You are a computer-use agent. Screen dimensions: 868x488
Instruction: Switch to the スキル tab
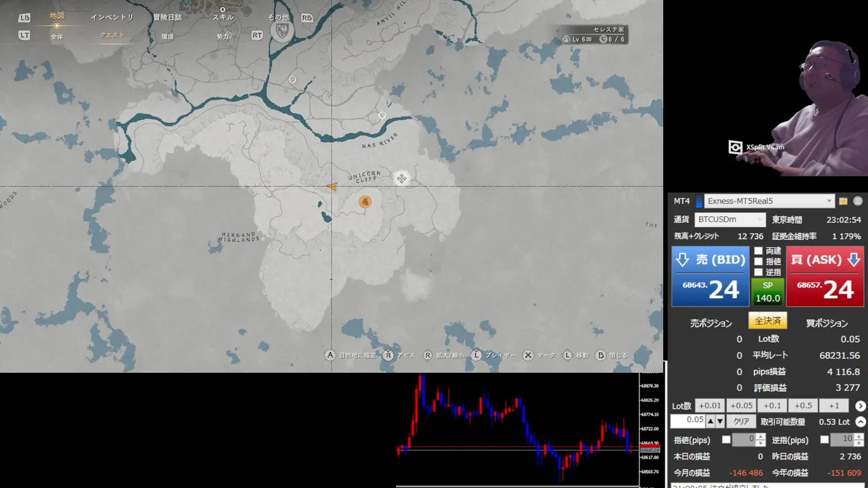223,18
